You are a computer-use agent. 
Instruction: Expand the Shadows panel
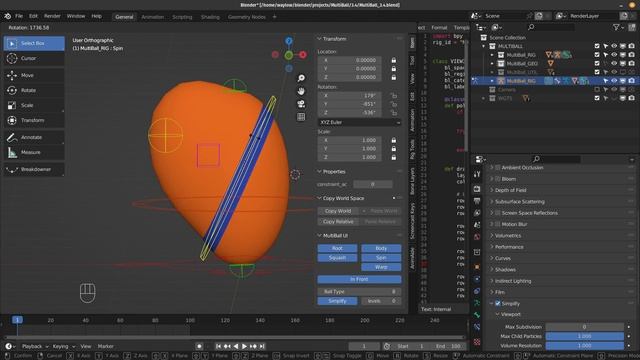pyautogui.click(x=505, y=269)
